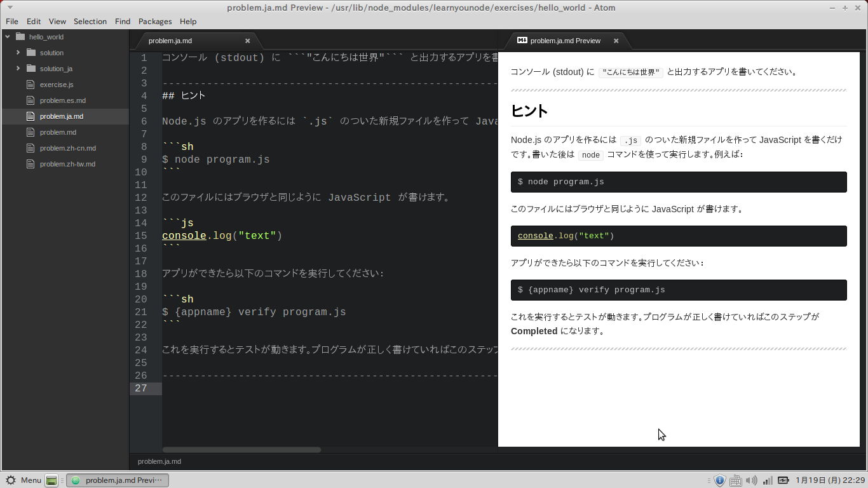868x488 pixels.
Task: Click the problem.ja.md status bar filename
Action: (x=159, y=461)
